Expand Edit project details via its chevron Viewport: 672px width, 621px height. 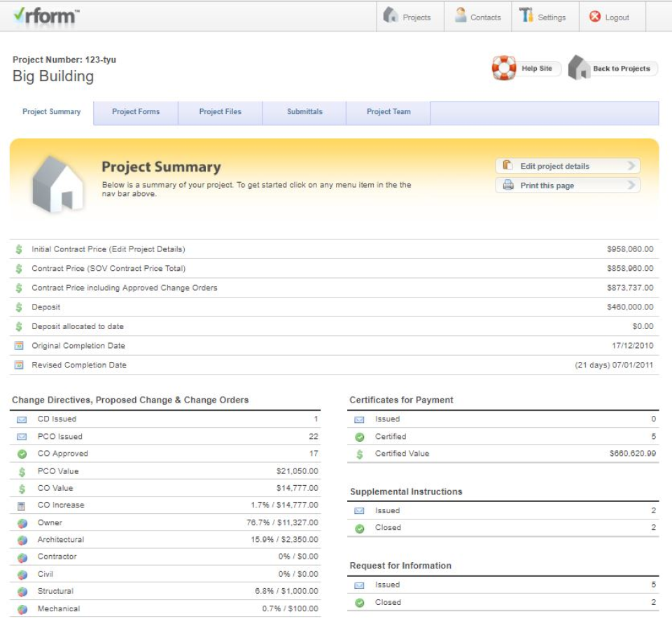click(x=633, y=165)
